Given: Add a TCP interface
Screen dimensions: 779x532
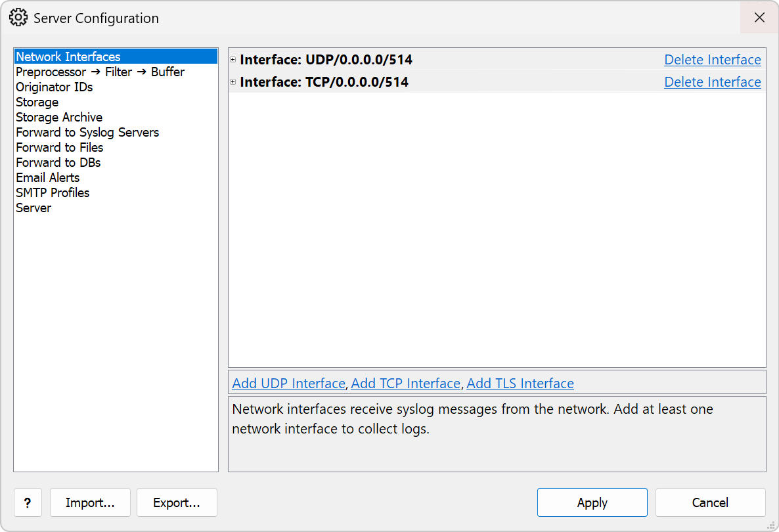Looking at the screenshot, I should point(405,384).
